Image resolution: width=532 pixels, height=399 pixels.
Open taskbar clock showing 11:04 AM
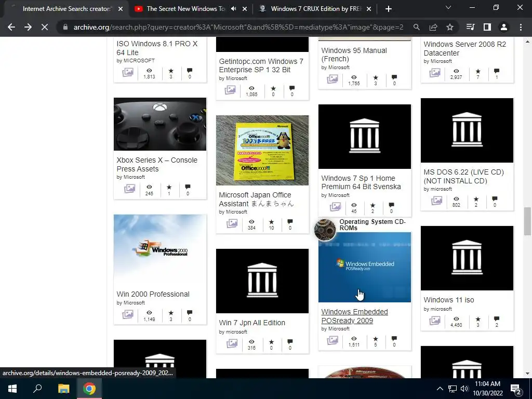[487, 389]
